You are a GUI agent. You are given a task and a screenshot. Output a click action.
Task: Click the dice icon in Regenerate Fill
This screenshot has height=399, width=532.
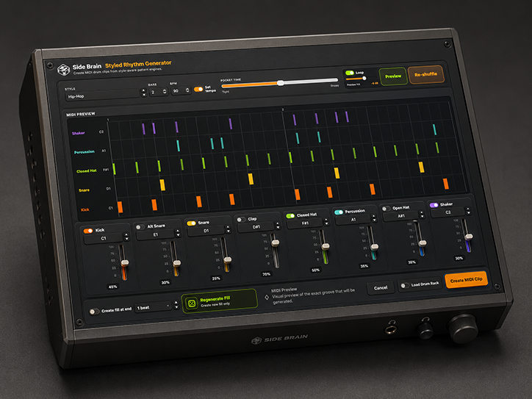pyautogui.click(x=192, y=303)
